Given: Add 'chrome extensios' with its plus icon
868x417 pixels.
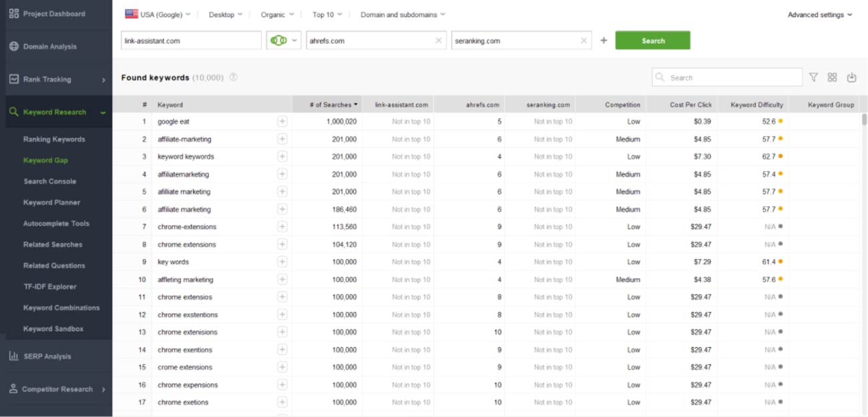Looking at the screenshot, I should click(282, 297).
